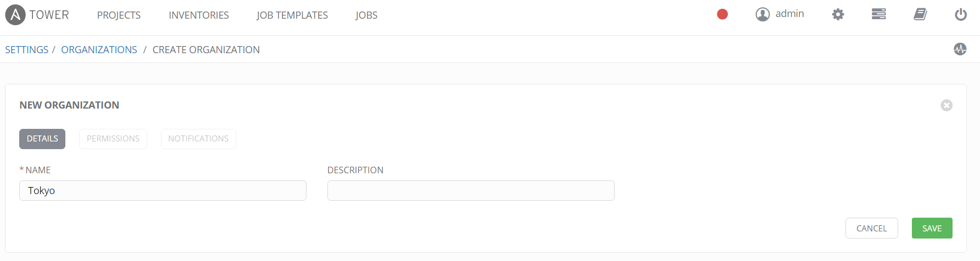Close the New Organization panel
The height and width of the screenshot is (261, 980).
pyautogui.click(x=946, y=105)
